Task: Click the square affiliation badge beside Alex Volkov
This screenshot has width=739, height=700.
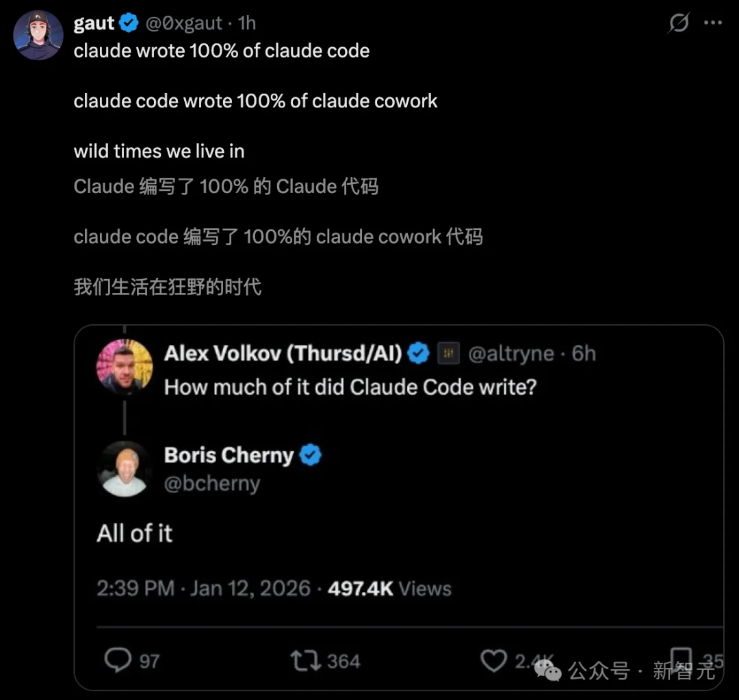Action: tap(449, 354)
